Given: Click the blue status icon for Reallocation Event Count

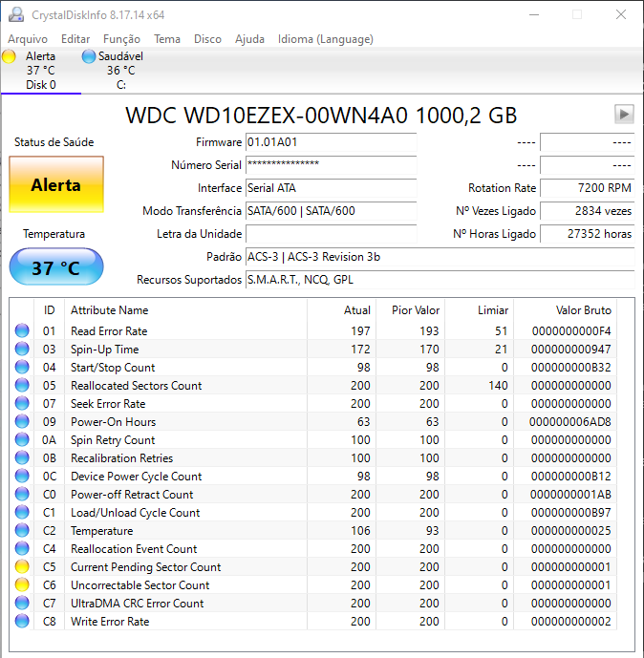Looking at the screenshot, I should pyautogui.click(x=22, y=548).
